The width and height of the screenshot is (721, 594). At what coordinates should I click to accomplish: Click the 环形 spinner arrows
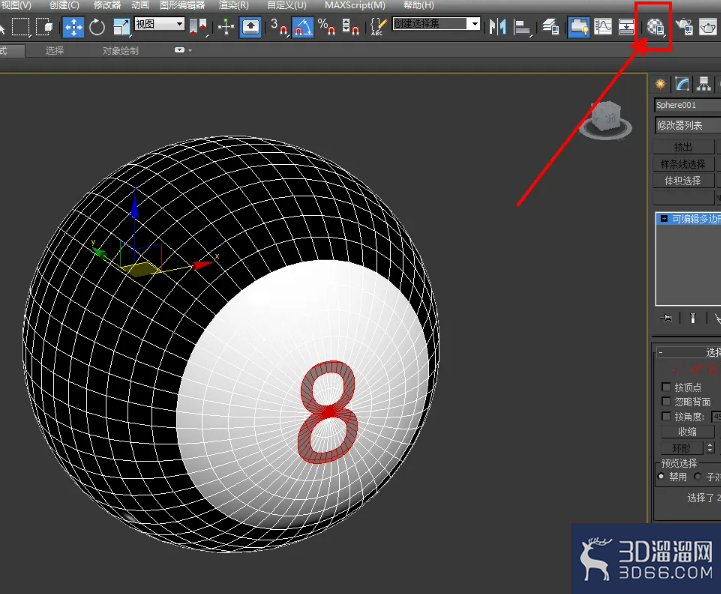pos(710,447)
